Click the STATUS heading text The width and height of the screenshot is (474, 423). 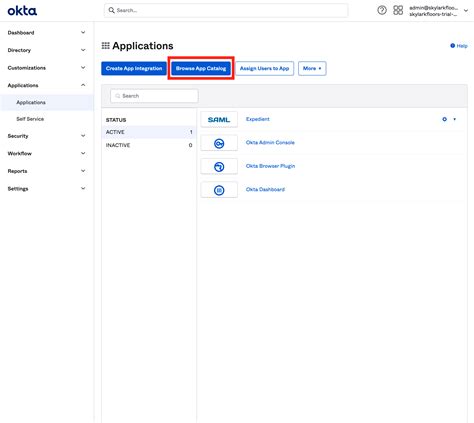pyautogui.click(x=116, y=120)
